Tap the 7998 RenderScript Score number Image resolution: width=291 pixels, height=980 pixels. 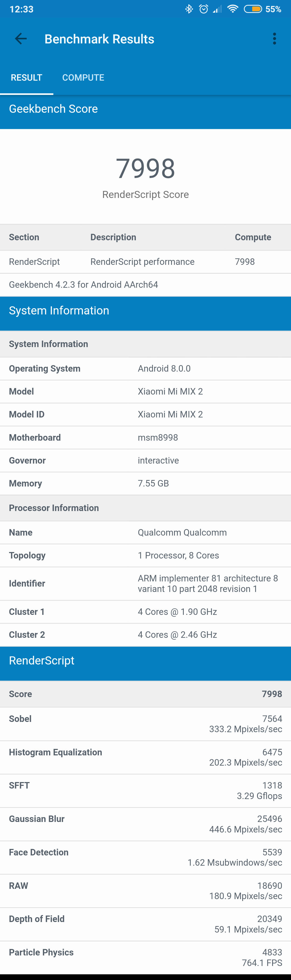pos(145,169)
